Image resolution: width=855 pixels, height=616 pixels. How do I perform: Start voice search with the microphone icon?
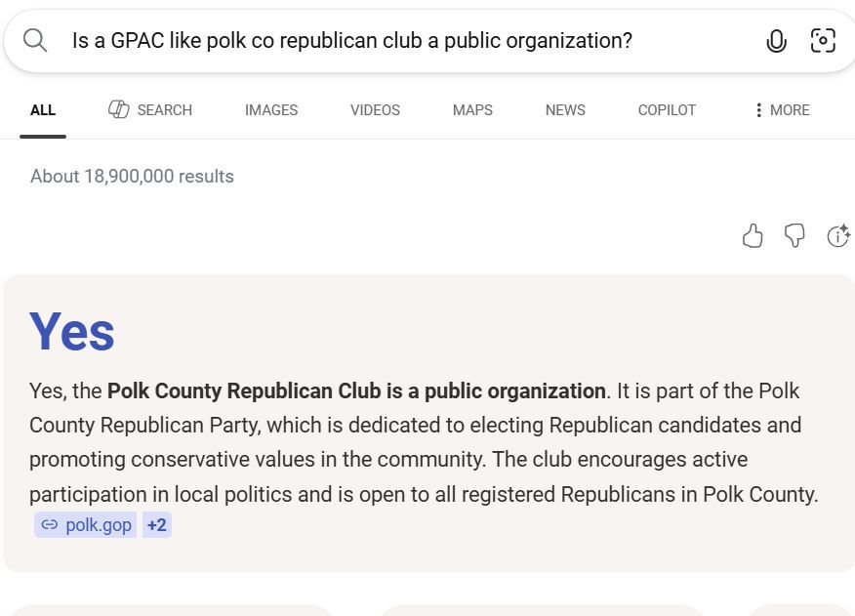point(776,40)
